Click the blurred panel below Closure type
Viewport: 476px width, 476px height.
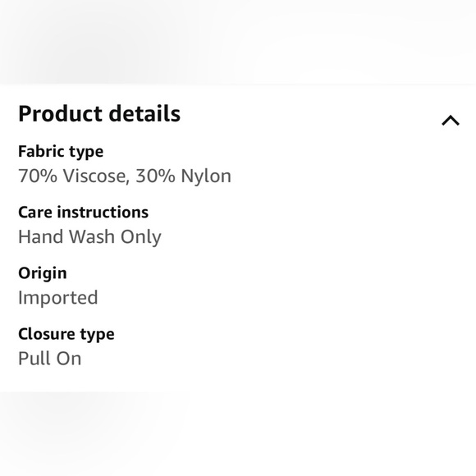click(x=238, y=434)
